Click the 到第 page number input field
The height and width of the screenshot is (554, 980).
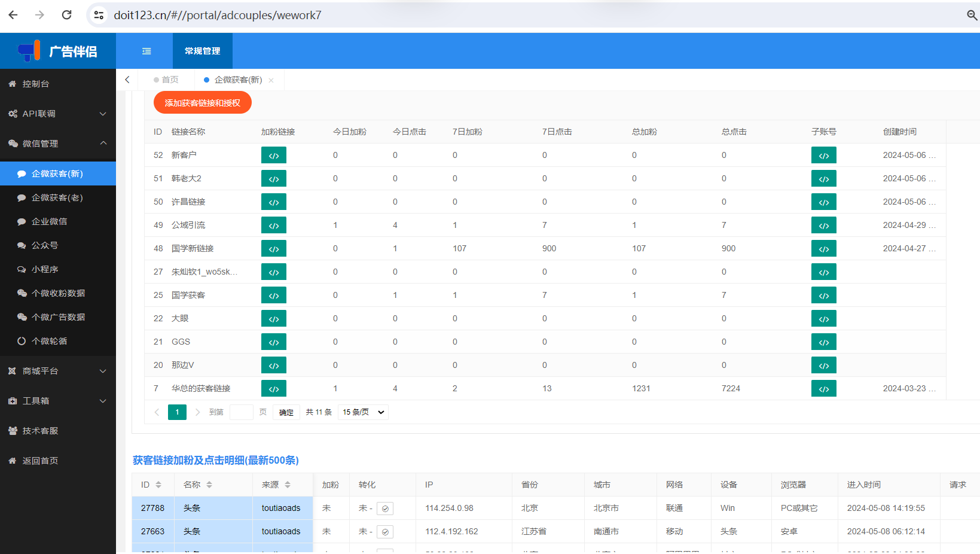pyautogui.click(x=242, y=412)
